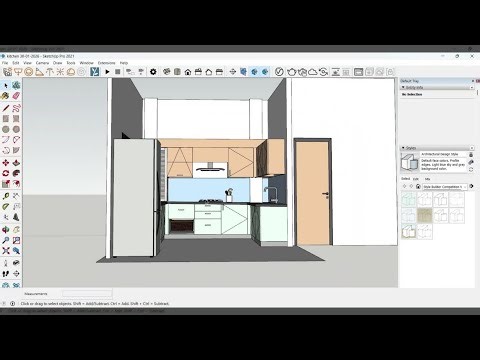Open the Help menu
This screenshot has width=480, height=360.
coord(124,63)
